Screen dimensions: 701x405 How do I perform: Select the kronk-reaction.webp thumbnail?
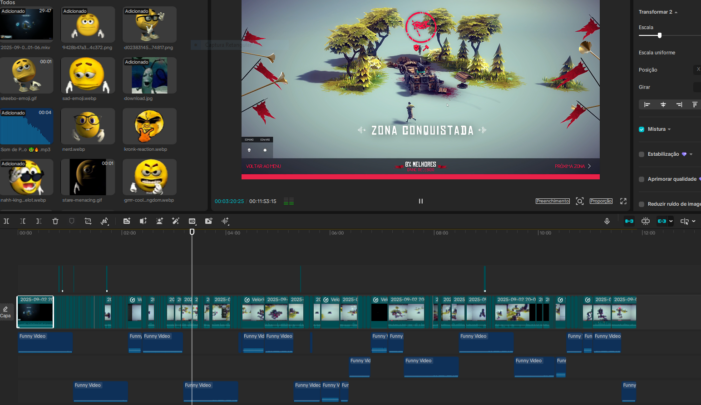pos(148,127)
